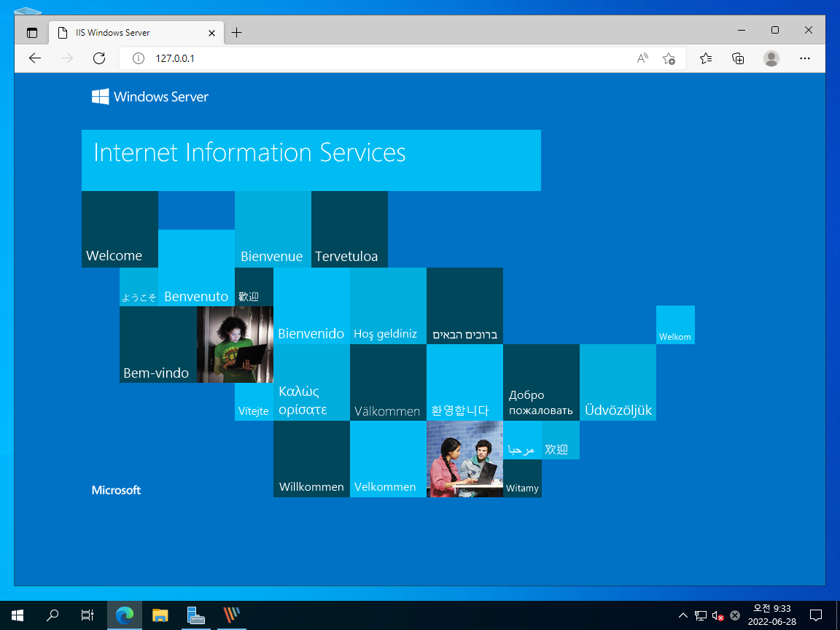This screenshot has height=630, width=840.
Task: Open File Explorer from the taskbar
Action: coord(160,615)
